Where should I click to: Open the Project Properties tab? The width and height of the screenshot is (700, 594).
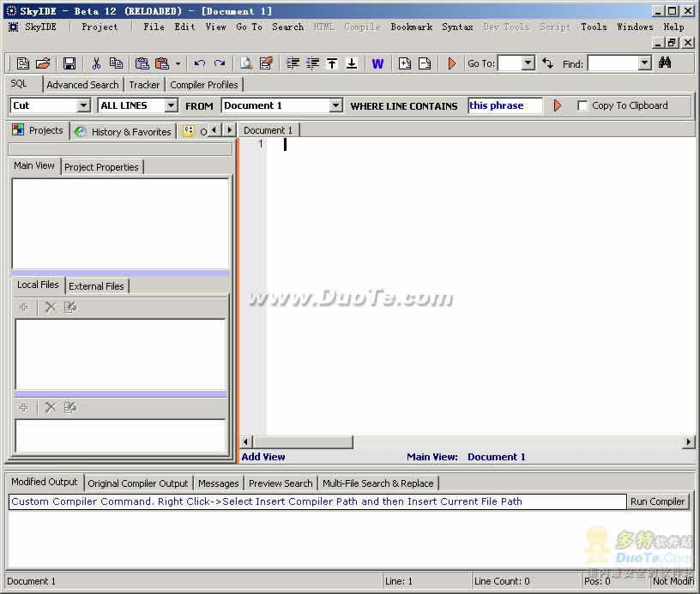point(101,167)
